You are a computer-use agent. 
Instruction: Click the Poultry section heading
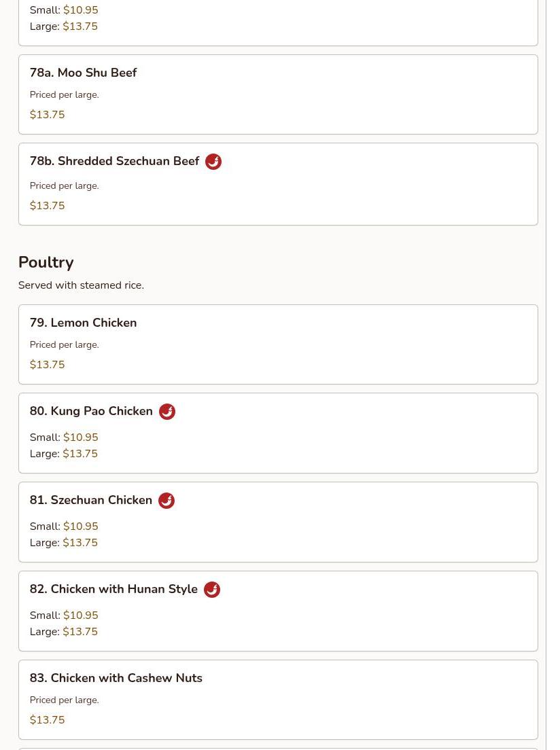[x=46, y=262]
